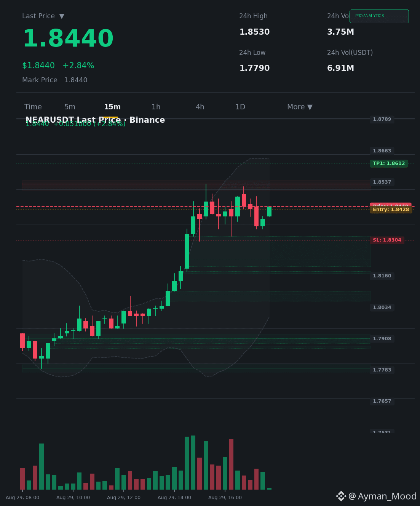Click the 24h Low value 1.7790

(x=254, y=68)
